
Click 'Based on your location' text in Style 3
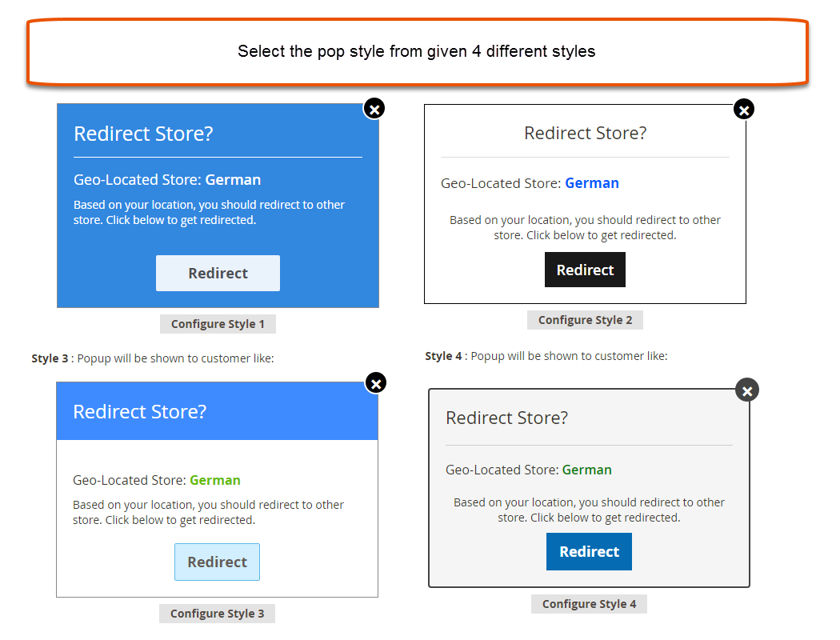[208, 513]
